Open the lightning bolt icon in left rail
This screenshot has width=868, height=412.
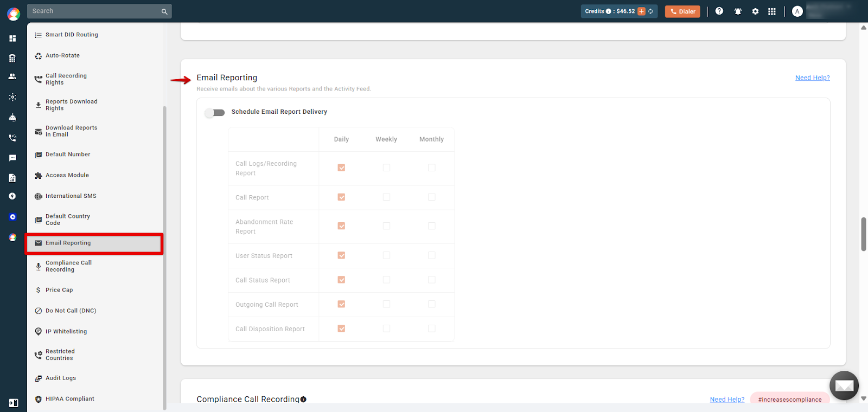pyautogui.click(x=12, y=196)
